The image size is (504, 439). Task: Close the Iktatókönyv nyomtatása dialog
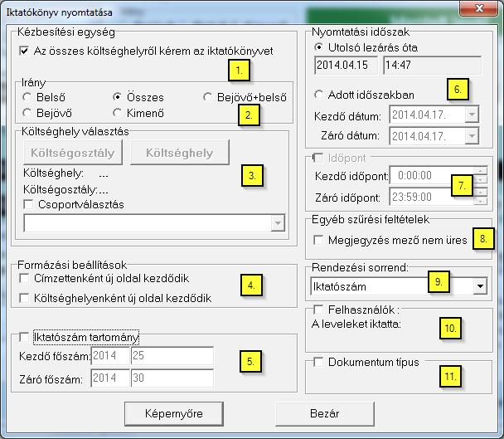point(479,8)
